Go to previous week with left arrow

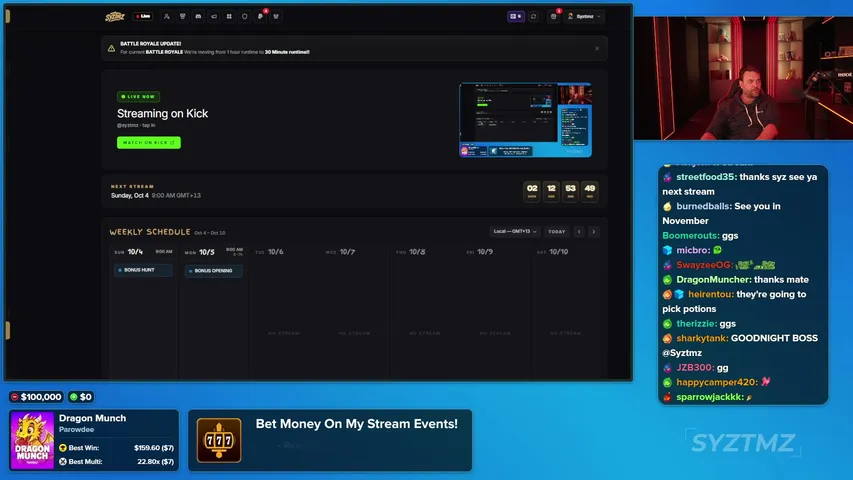[579, 232]
